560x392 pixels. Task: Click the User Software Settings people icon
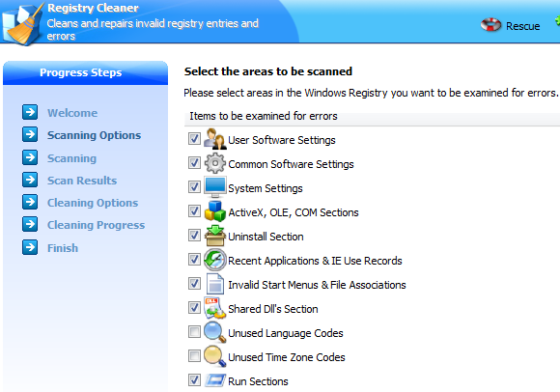pos(214,139)
